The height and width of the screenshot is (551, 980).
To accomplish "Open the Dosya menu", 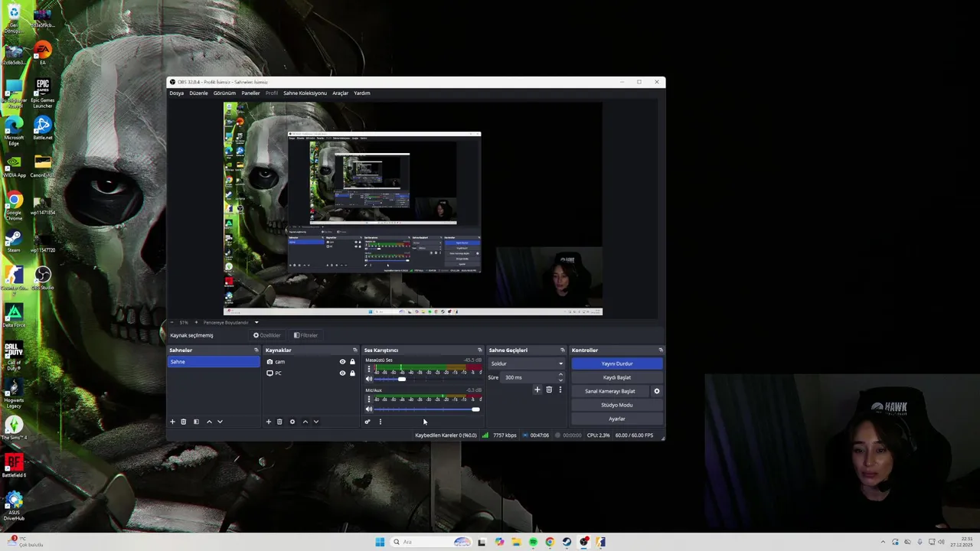I will [x=176, y=93].
